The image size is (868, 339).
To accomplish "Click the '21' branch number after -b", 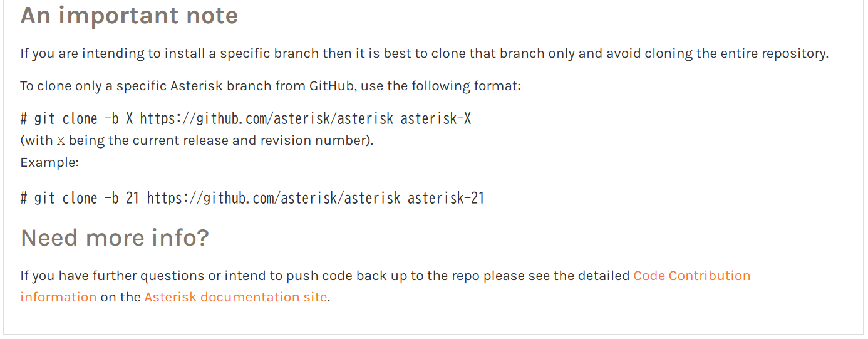I will click(132, 199).
